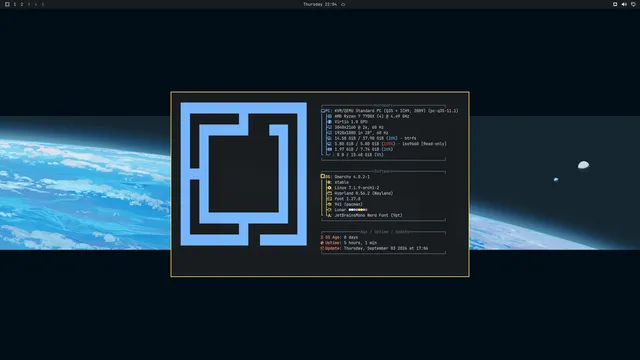The height and width of the screenshot is (360, 640).
Task: Click the blue Omarchy ASCII logo
Action: coord(244,174)
